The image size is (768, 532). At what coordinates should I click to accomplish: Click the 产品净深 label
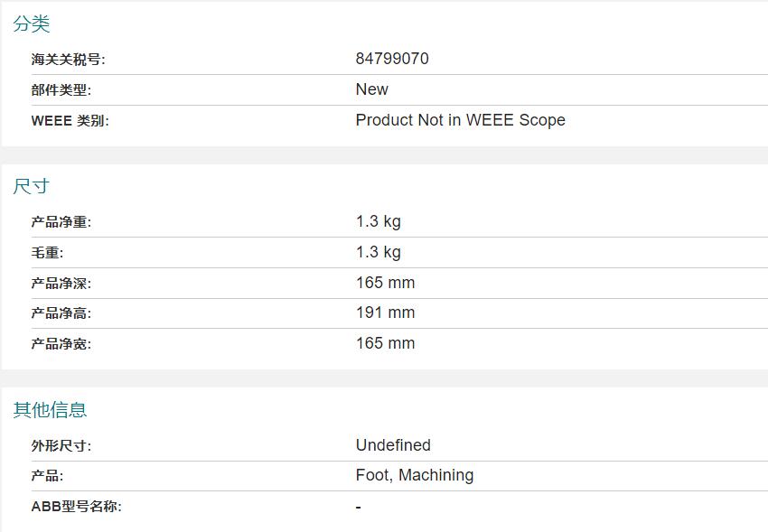[61, 284]
